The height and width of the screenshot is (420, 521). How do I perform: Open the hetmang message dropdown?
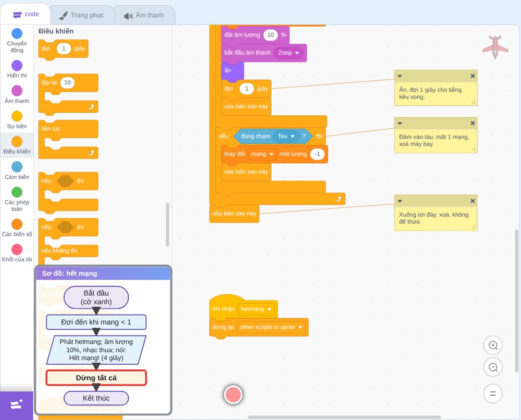256,310
